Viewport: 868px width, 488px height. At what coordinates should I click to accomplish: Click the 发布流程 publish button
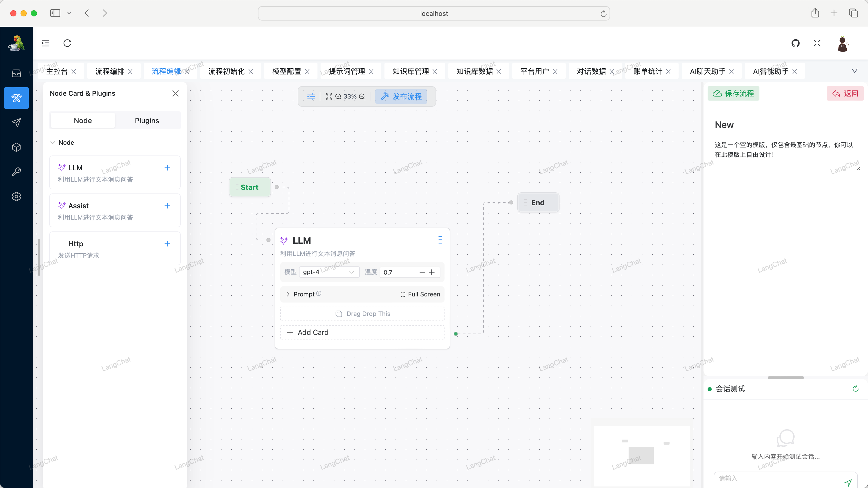[401, 96]
